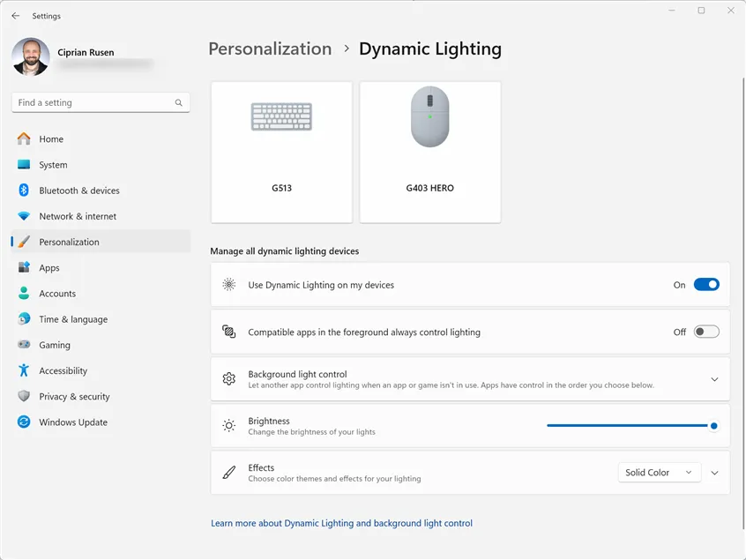
Task: Click the search magnifier icon
Action: coord(179,103)
